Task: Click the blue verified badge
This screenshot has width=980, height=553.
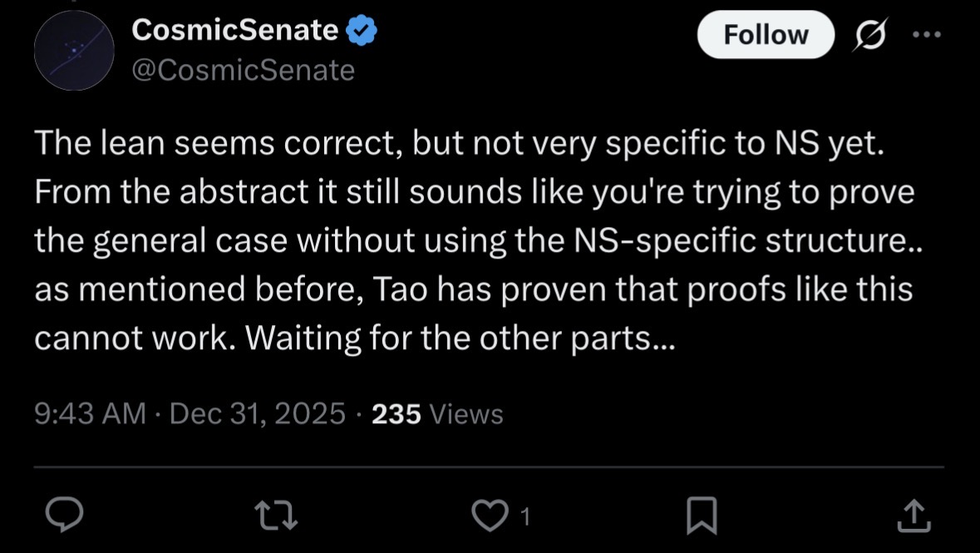Action: [x=361, y=32]
